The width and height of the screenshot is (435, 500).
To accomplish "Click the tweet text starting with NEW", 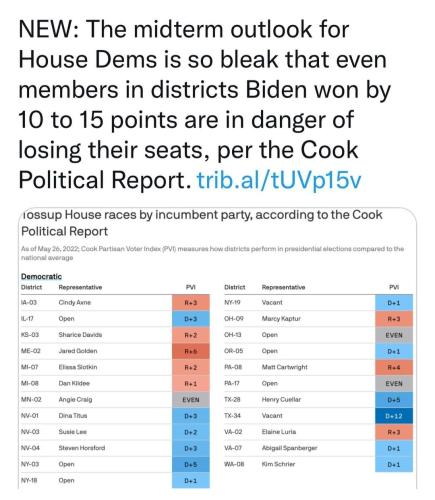I will (x=205, y=104).
